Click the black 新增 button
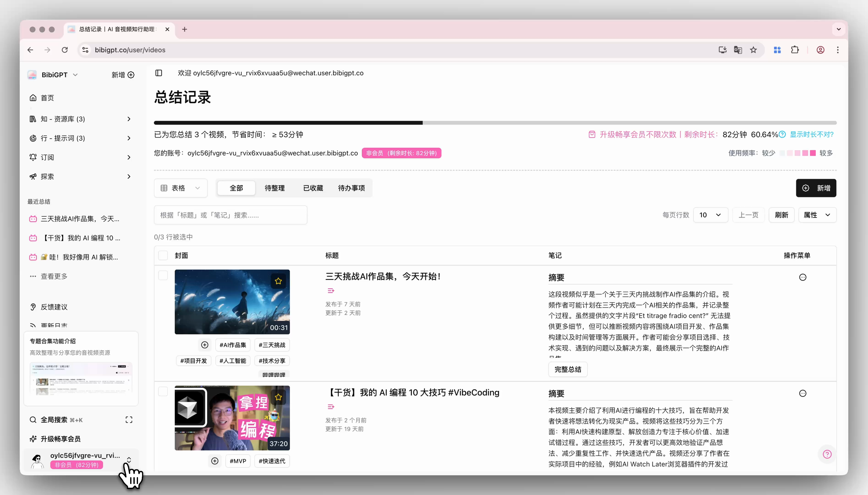The height and width of the screenshot is (495, 868). tap(816, 188)
